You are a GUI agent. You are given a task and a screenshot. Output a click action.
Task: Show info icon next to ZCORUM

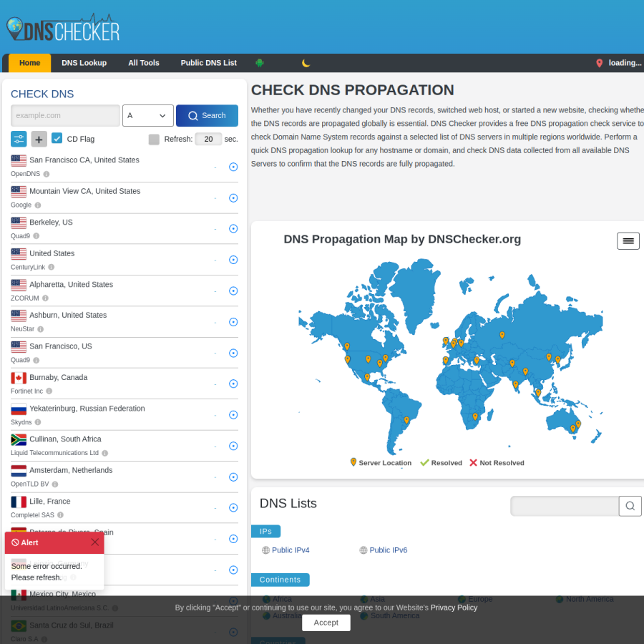45,298
